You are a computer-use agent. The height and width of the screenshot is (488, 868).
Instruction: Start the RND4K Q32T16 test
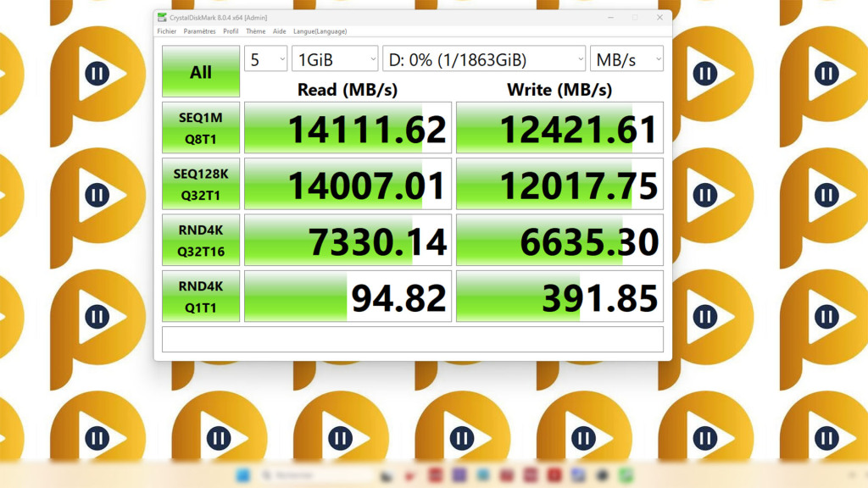pyautogui.click(x=200, y=240)
